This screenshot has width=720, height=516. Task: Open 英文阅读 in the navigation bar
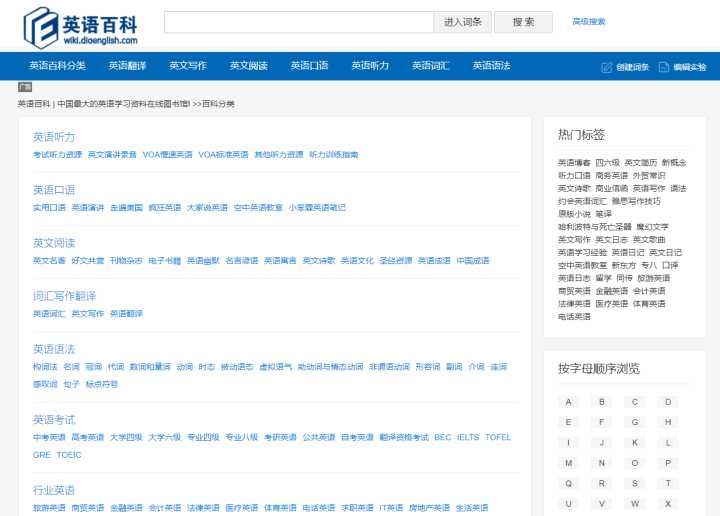[x=248, y=66]
